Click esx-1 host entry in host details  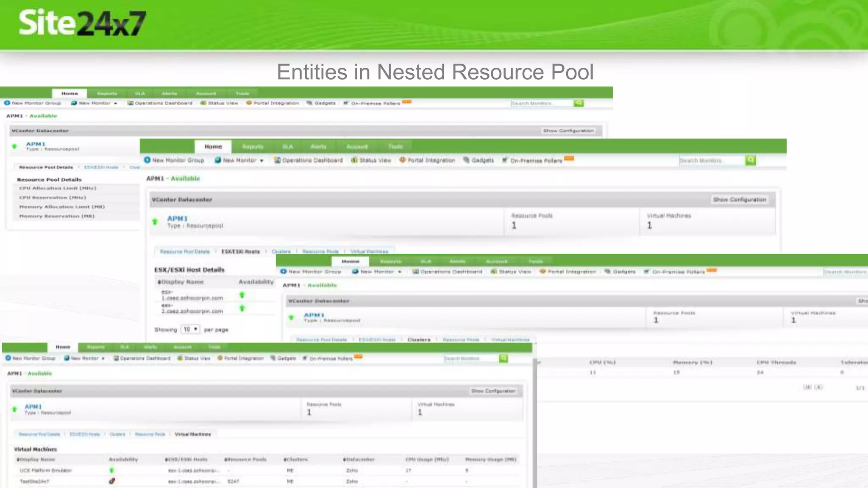click(x=192, y=295)
